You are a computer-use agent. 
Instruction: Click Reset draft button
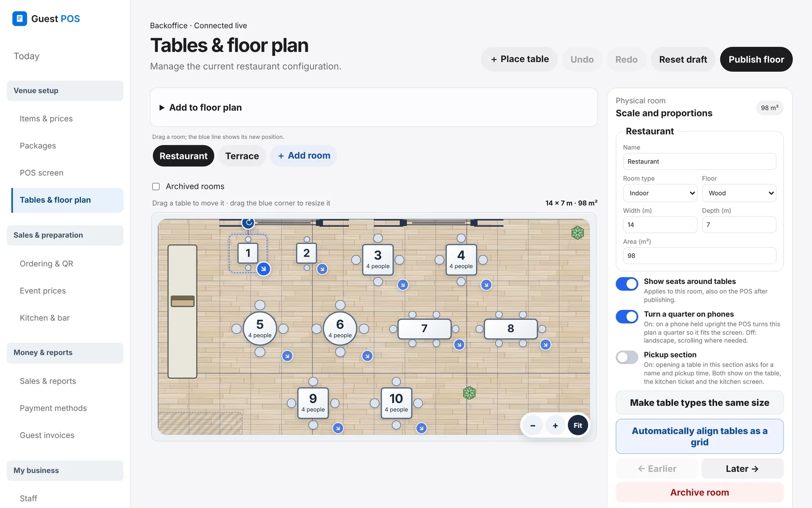[x=683, y=59]
